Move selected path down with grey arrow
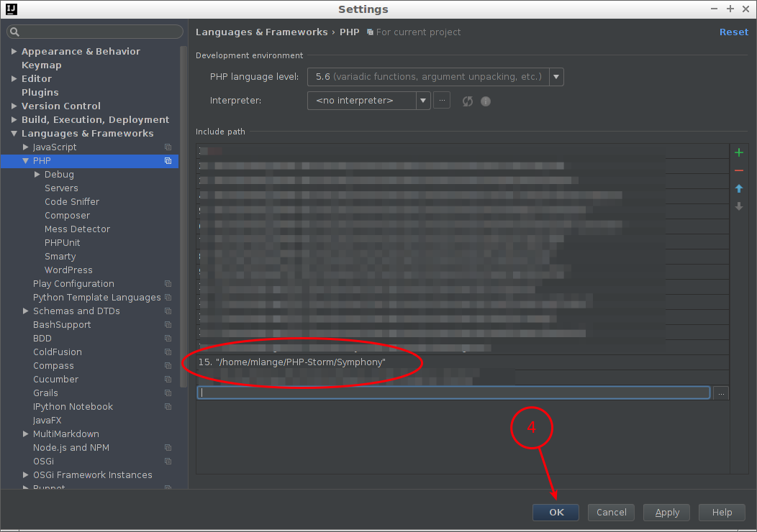The height and width of the screenshot is (532, 757). 739,206
